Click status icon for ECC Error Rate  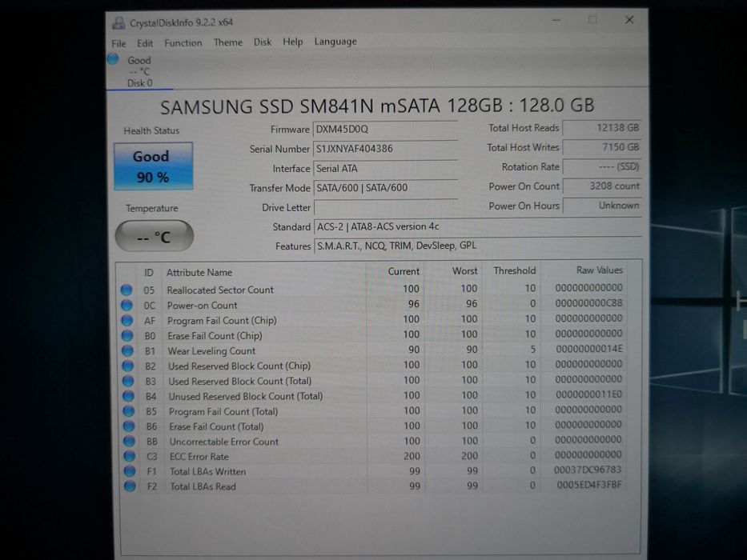(x=129, y=456)
